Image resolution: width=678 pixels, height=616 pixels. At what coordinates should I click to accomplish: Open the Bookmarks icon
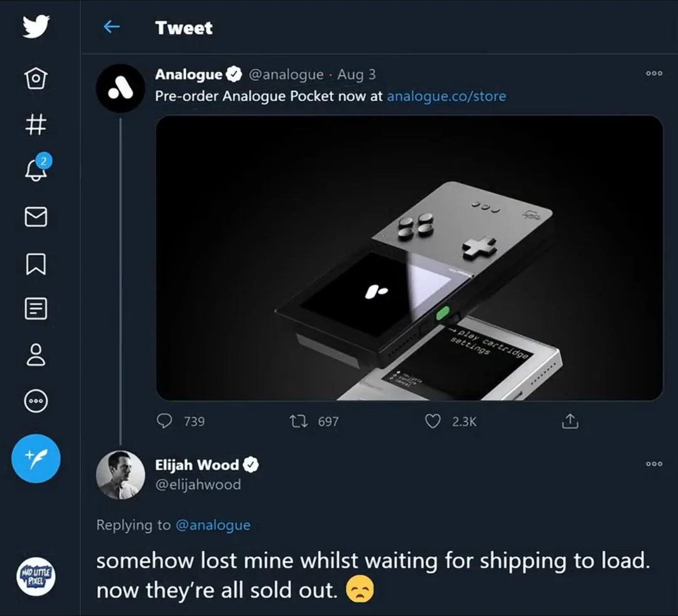pos(36,263)
